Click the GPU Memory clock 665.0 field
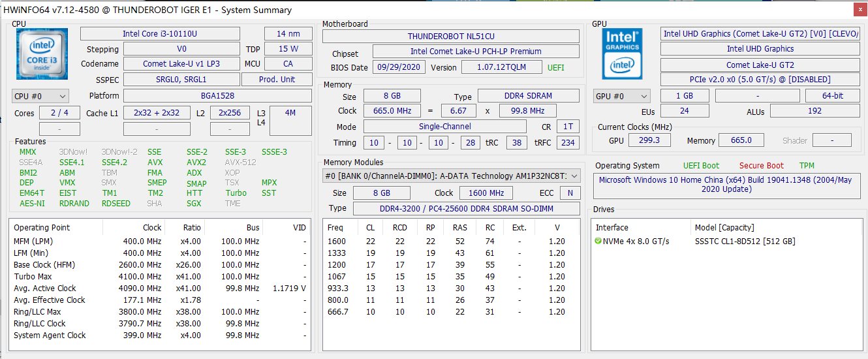The height and width of the screenshot is (359, 868). click(741, 140)
